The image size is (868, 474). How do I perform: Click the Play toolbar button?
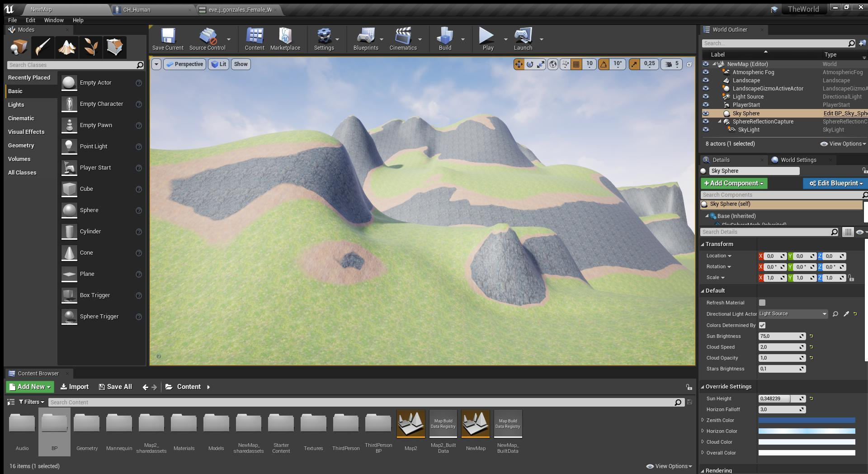click(x=488, y=39)
